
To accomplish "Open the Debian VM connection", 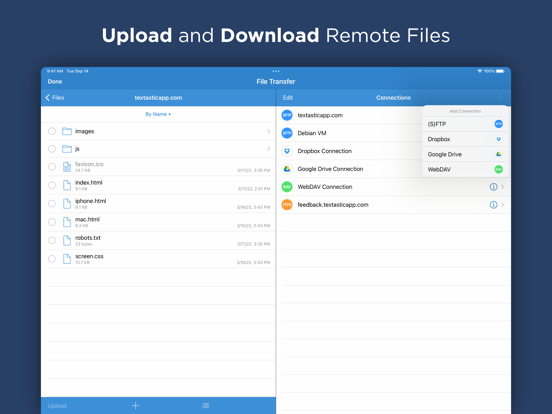I will click(x=352, y=133).
